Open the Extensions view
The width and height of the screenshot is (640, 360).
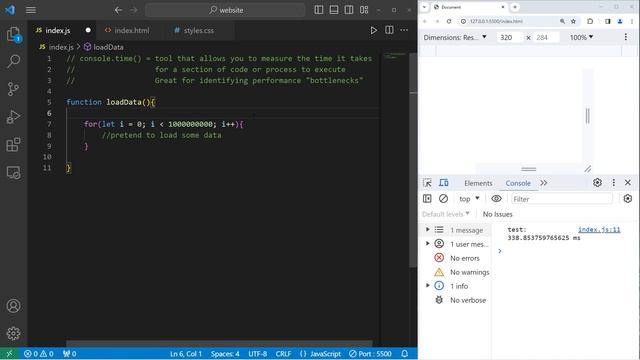[13, 144]
